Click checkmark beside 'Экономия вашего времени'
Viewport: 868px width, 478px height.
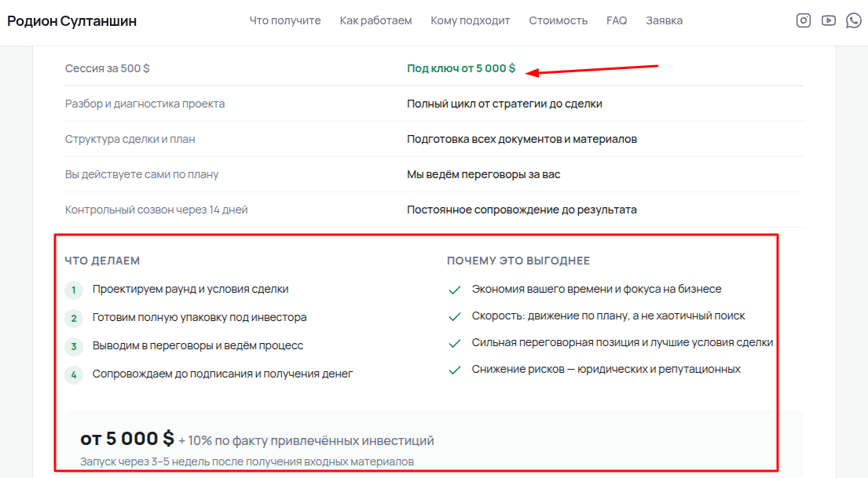455,290
